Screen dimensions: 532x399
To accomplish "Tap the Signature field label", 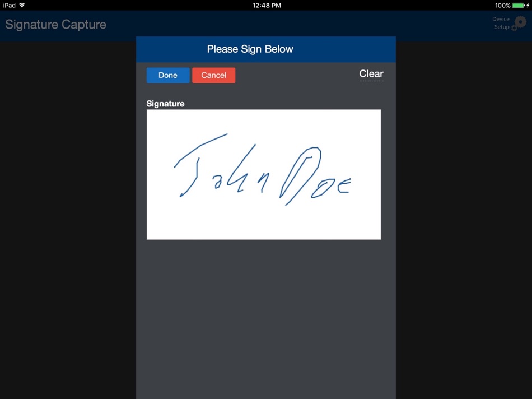I will click(165, 103).
